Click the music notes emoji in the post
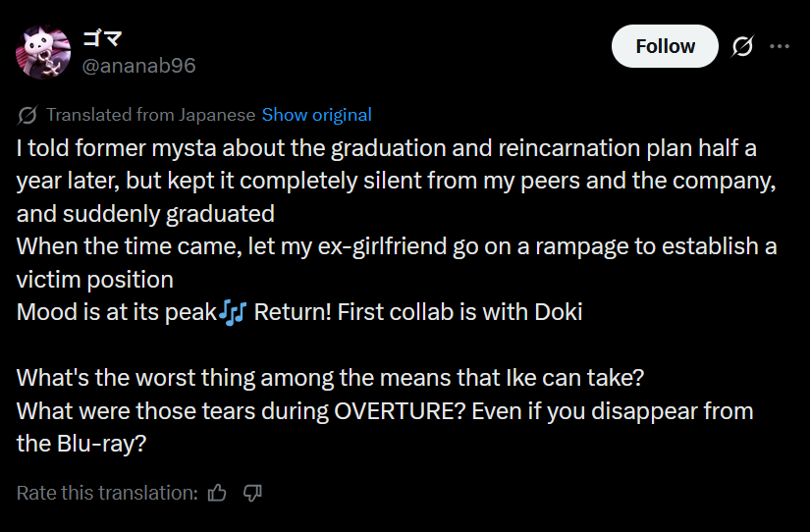Viewport: 810px width, 532px height. 234,312
